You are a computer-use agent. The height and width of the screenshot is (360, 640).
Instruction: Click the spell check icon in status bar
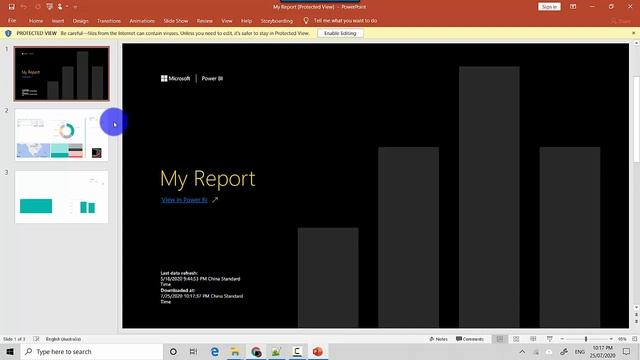(x=36, y=339)
